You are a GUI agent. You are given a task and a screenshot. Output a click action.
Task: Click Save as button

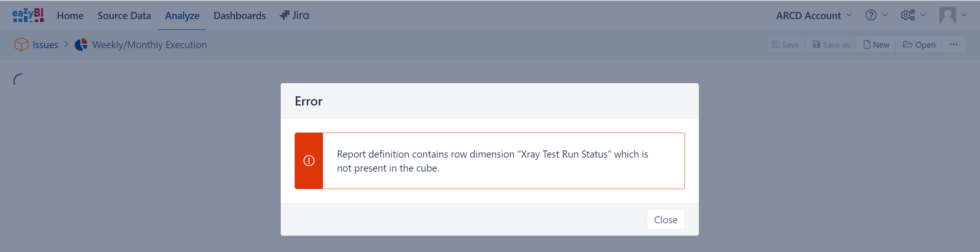[x=831, y=45]
